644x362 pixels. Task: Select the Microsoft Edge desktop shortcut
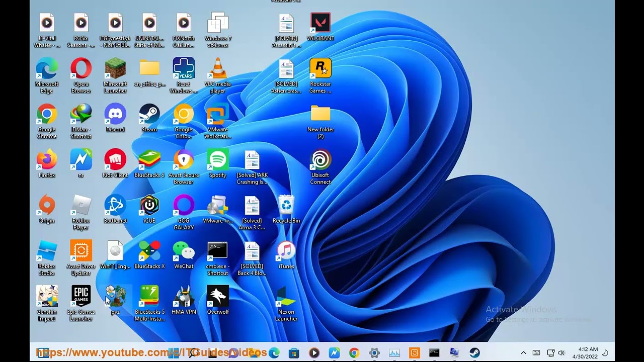coord(47,76)
